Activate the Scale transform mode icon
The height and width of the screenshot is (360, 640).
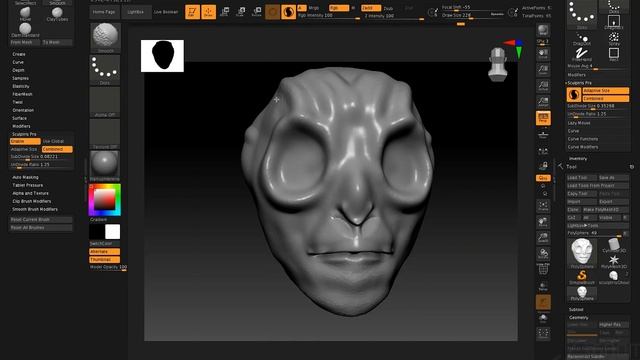[x=240, y=12]
